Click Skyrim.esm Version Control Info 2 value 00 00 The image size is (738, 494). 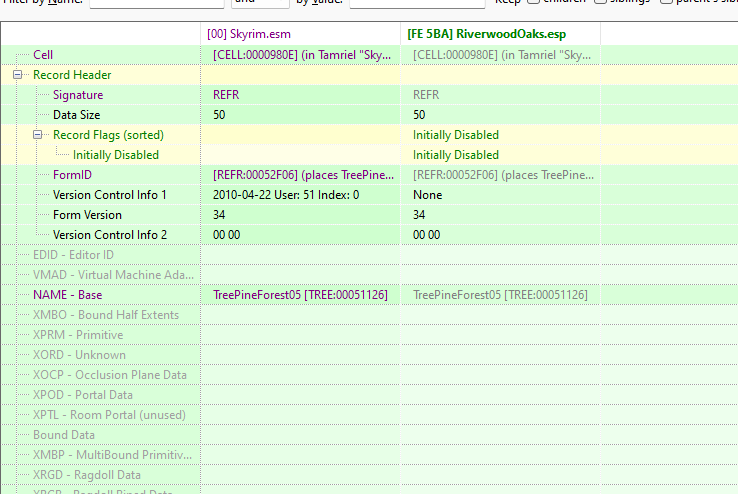click(x=301, y=235)
